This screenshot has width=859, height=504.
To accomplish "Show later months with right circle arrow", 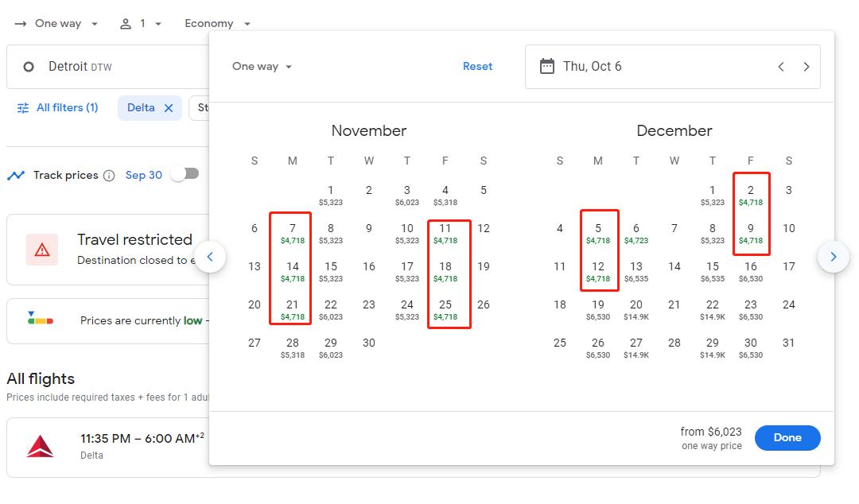I will point(833,257).
